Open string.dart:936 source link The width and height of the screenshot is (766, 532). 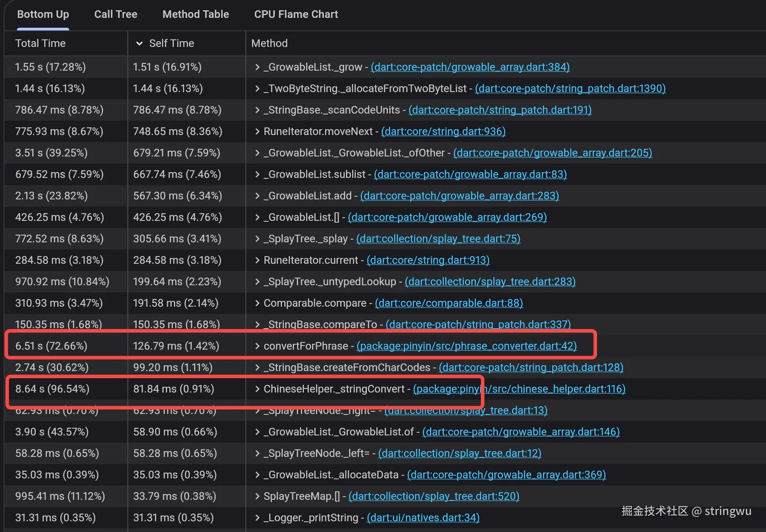tap(443, 131)
